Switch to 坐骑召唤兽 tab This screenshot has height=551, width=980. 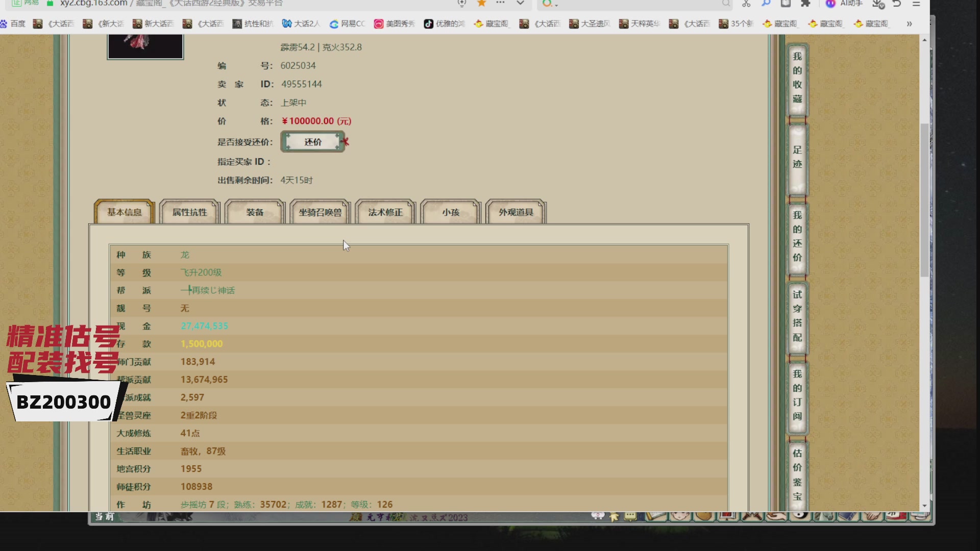[x=320, y=212]
